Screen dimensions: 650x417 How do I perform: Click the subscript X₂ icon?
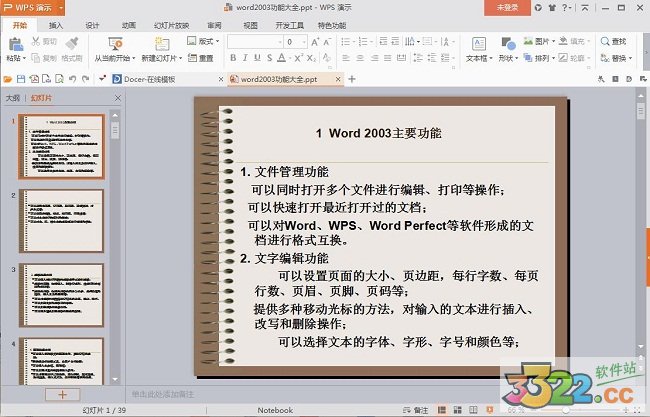click(x=311, y=58)
